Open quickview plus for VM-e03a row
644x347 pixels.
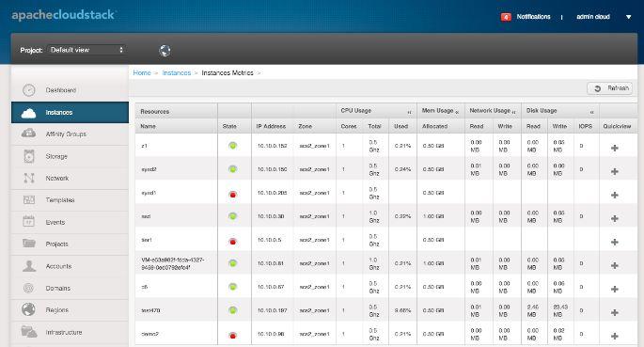pyautogui.click(x=615, y=265)
